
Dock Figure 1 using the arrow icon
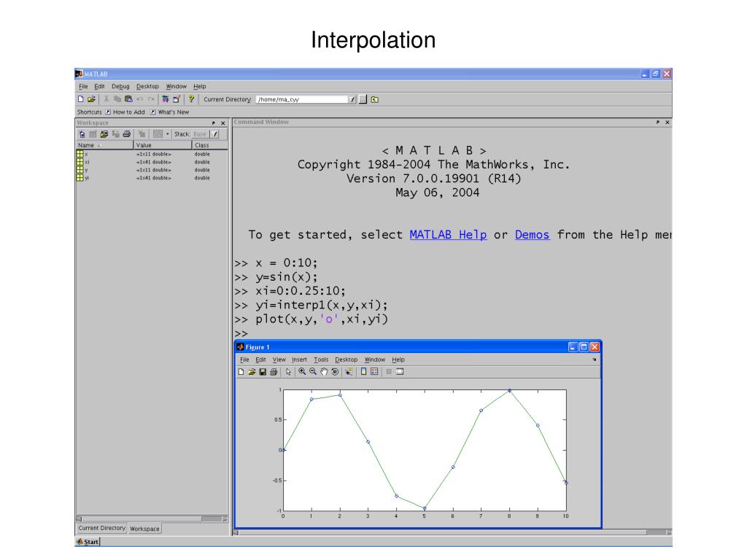point(595,360)
